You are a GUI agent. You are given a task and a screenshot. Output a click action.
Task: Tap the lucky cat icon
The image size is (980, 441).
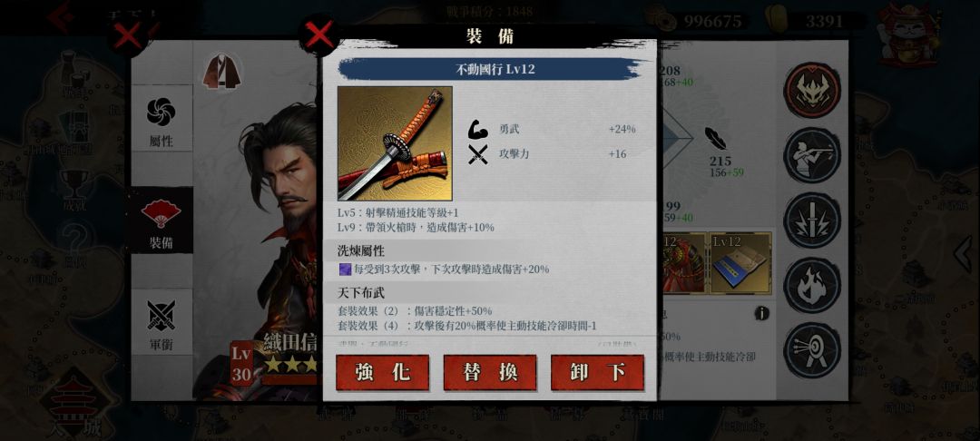pyautogui.click(x=906, y=34)
